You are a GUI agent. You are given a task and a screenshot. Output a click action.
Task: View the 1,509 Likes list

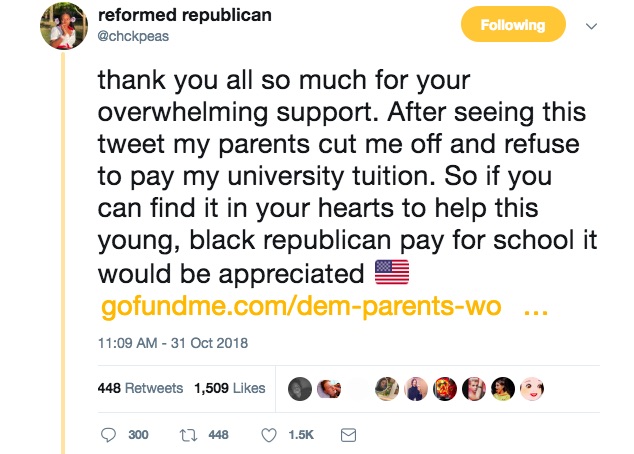(229, 388)
